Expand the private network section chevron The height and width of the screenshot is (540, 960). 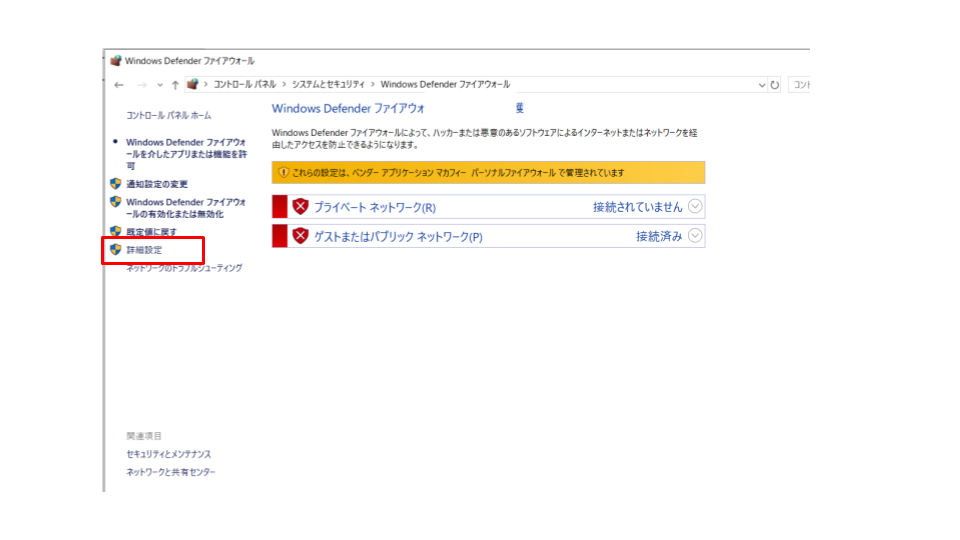[695, 206]
